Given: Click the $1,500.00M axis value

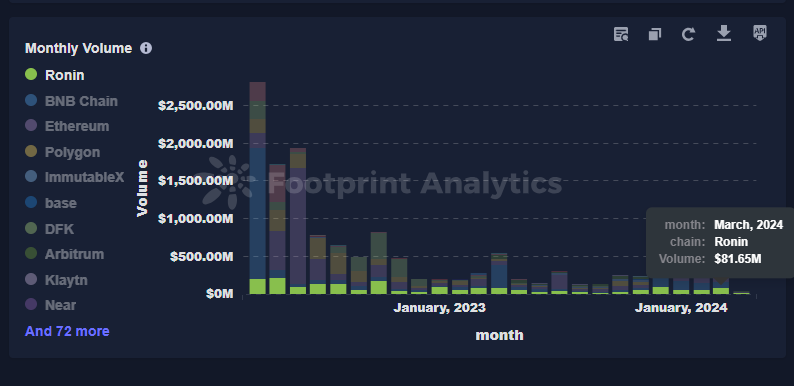Looking at the screenshot, I should click(195, 181).
